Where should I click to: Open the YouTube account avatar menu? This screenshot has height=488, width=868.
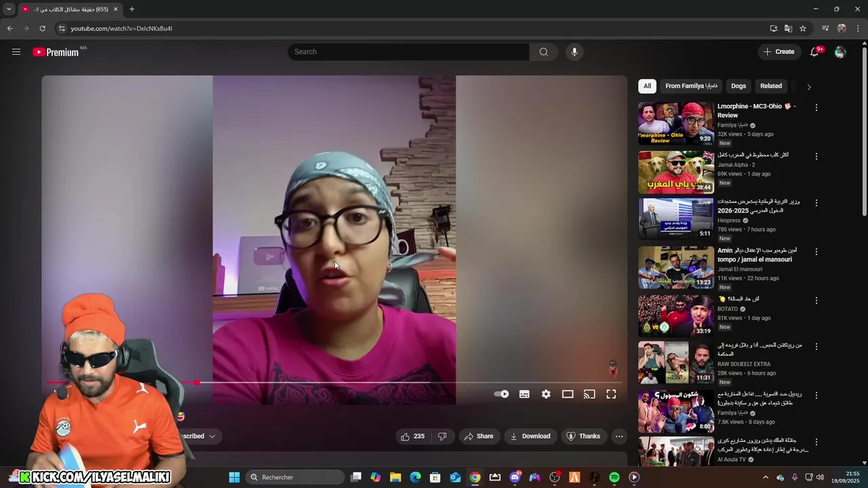[x=840, y=52]
